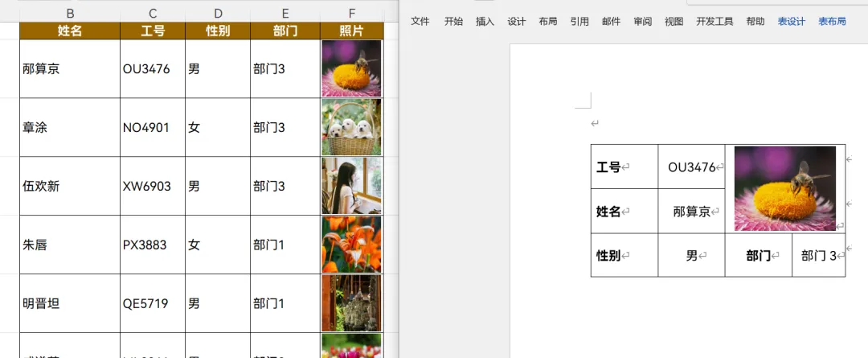
Task: Click the 部门 cell in 伍欢新's row
Action: click(285, 186)
